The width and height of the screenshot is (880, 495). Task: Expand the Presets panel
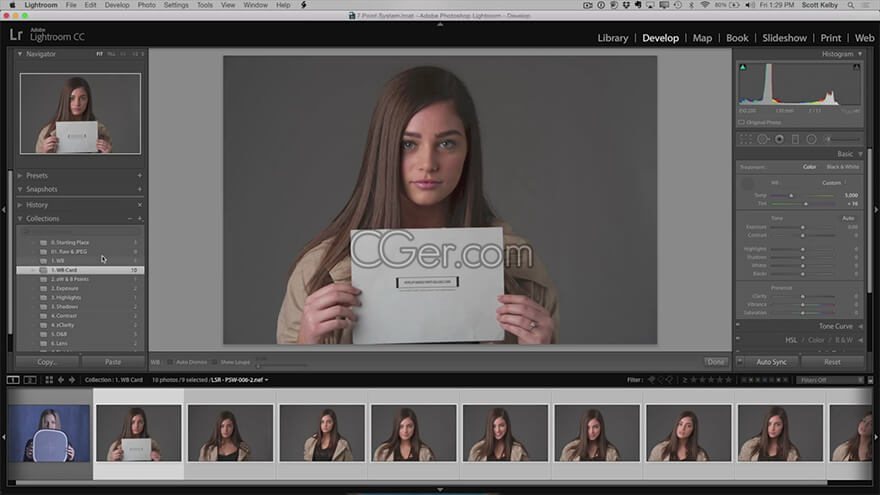click(20, 176)
